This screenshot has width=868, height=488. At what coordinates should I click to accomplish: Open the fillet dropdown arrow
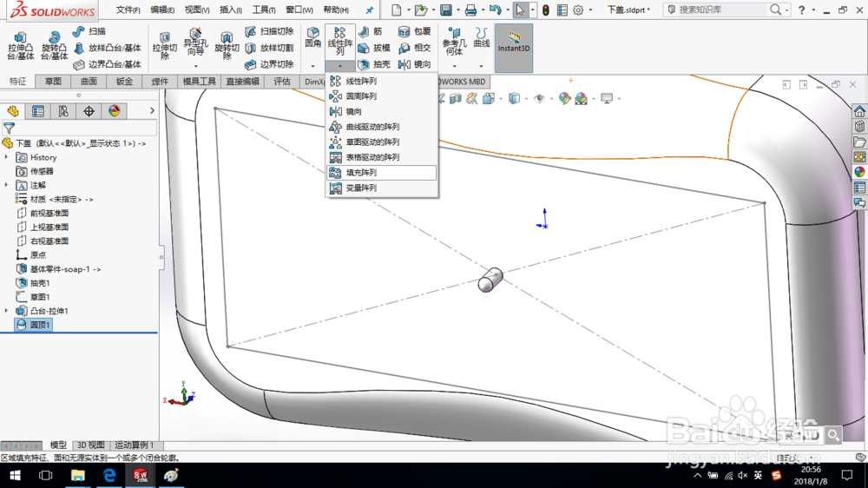312,66
